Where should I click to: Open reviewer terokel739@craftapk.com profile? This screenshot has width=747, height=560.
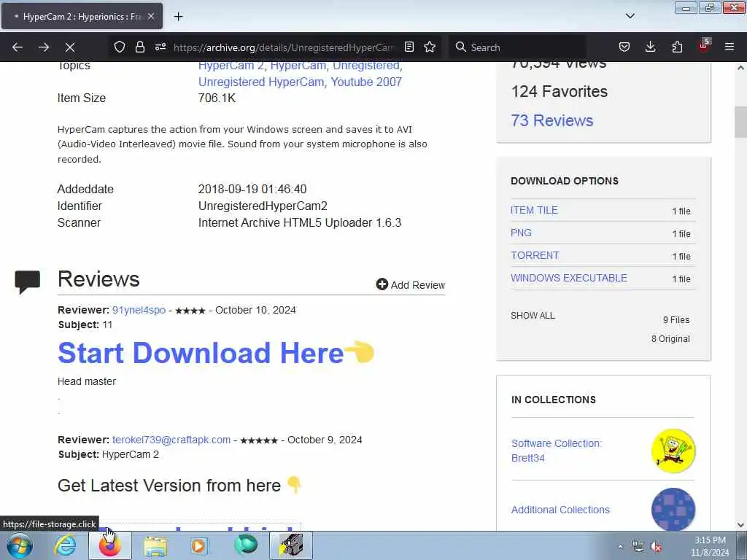pos(171,440)
